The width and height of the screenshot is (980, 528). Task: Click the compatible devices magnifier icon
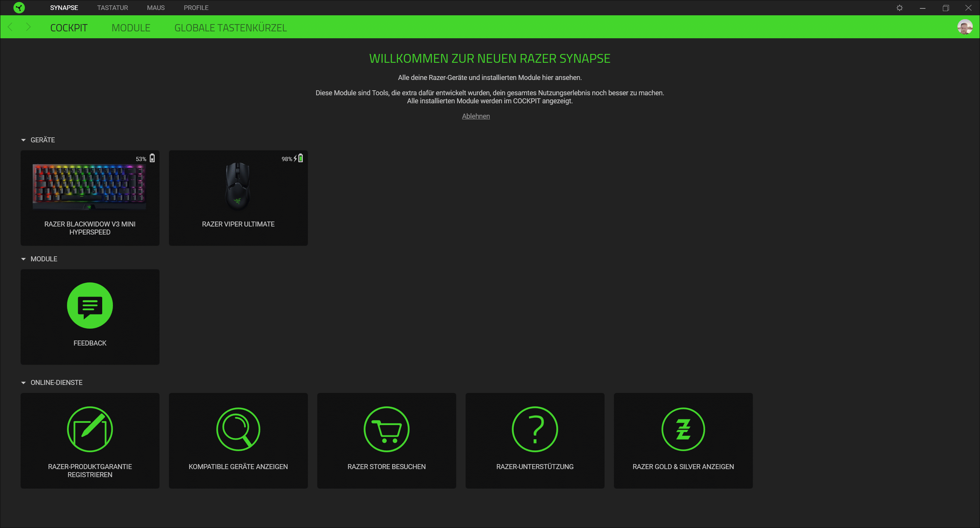tap(238, 429)
